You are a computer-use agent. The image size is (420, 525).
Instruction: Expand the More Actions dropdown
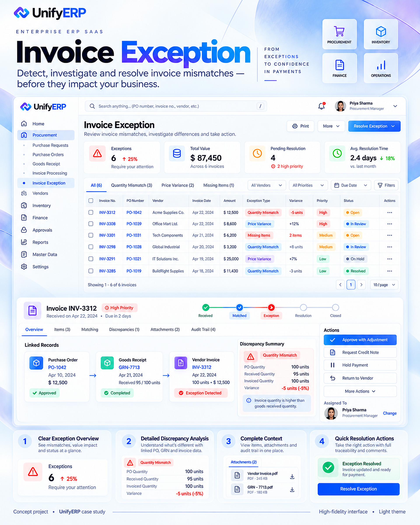[x=360, y=391]
